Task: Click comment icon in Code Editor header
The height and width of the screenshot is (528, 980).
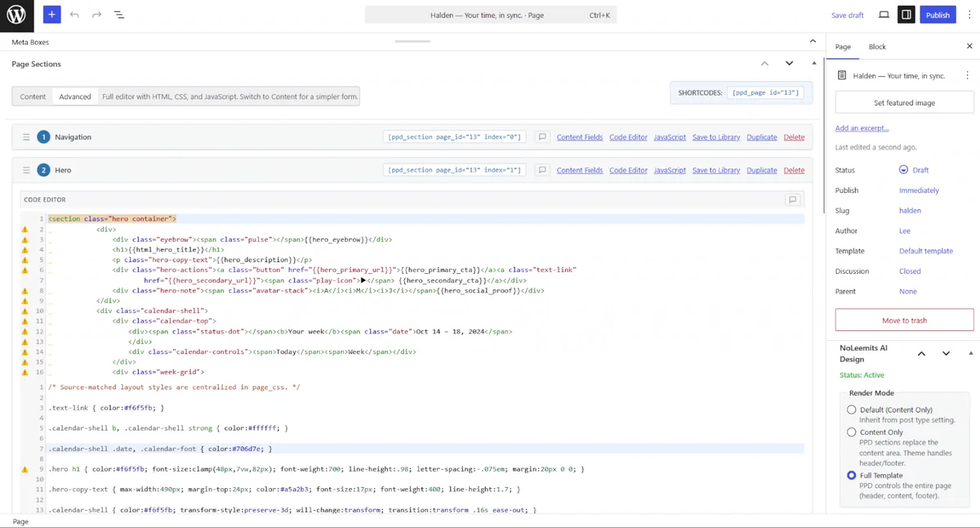Action: (792, 199)
